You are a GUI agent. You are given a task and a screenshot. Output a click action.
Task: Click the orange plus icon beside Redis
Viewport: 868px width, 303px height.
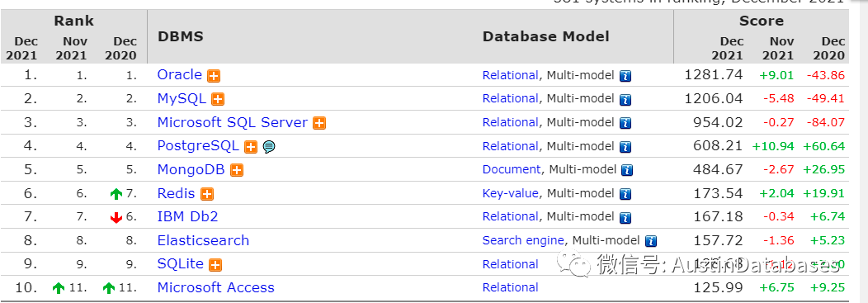(x=207, y=194)
